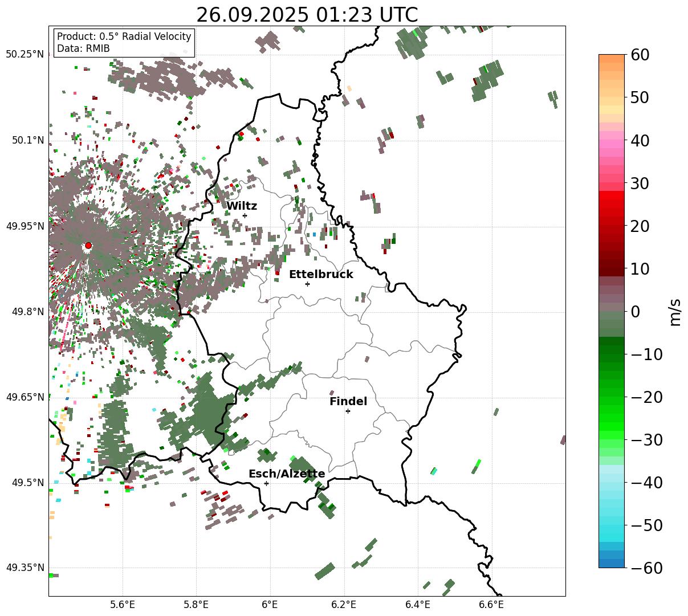Pick the bright green colorbar band near −25 m/s
The height and width of the screenshot is (616, 688).
pyautogui.click(x=612, y=419)
